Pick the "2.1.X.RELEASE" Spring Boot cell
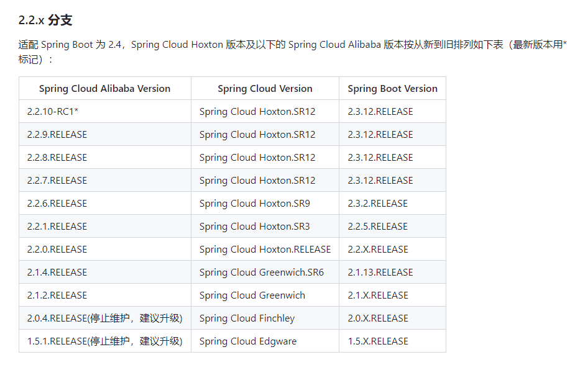This screenshot has width=588, height=365. click(x=392, y=295)
